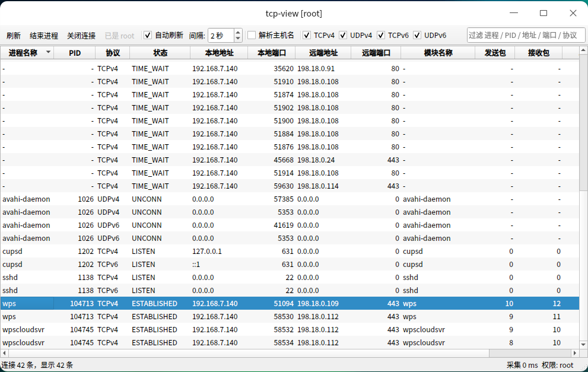Image resolution: width=588 pixels, height=372 pixels.
Task: Select the sshd TCPv4 LISTEN row
Action: (290, 278)
